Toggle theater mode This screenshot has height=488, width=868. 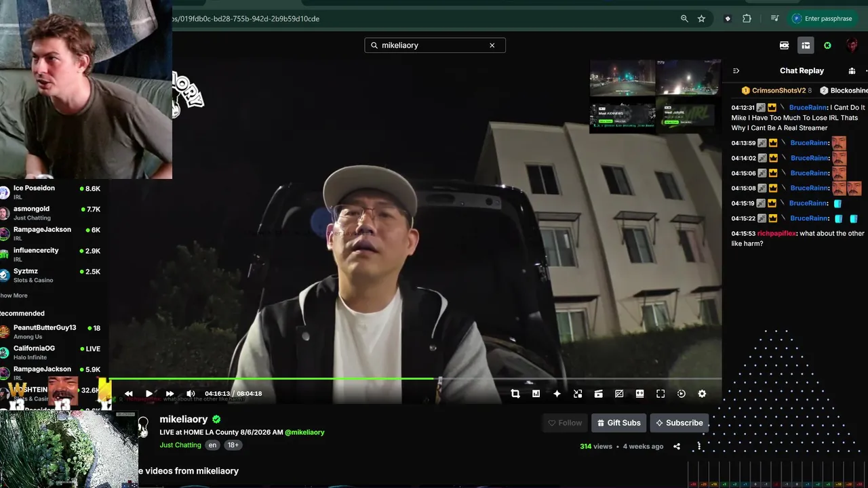[x=639, y=394]
